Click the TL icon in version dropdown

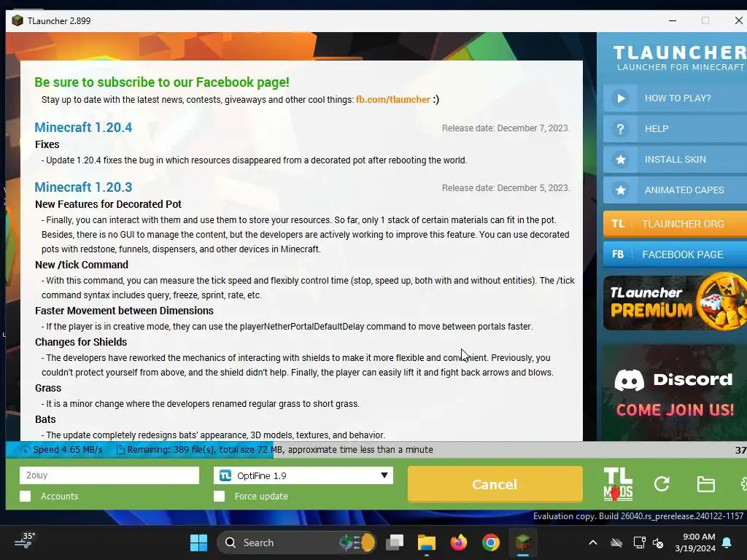225,475
